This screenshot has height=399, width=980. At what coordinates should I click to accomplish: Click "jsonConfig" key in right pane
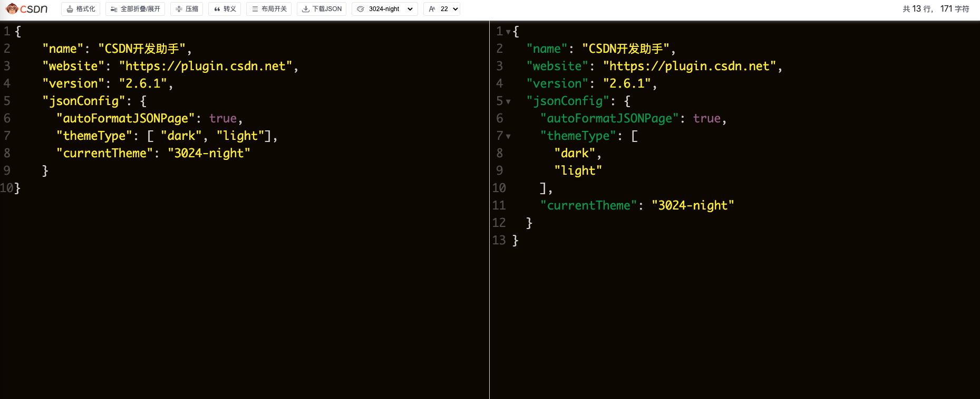click(x=568, y=101)
